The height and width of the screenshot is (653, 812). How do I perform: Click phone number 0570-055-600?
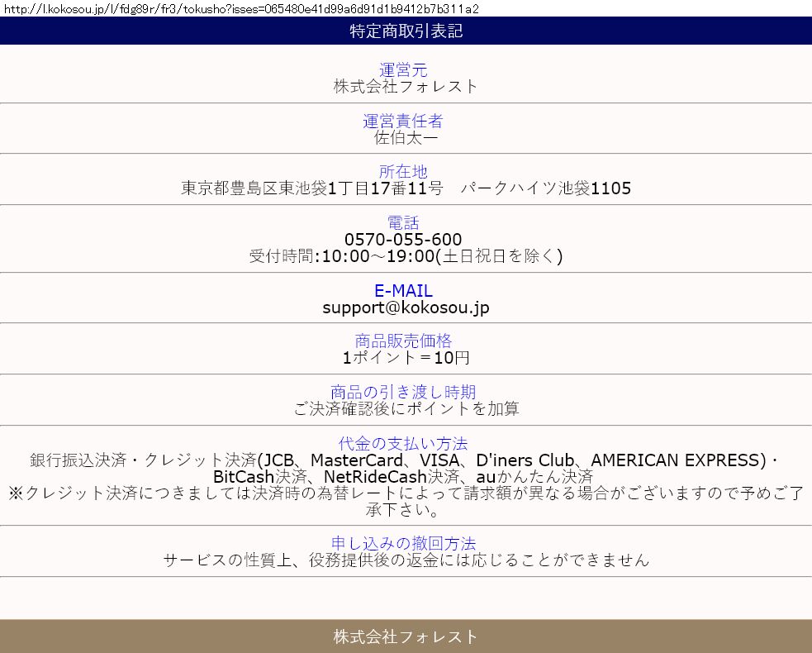pos(403,240)
